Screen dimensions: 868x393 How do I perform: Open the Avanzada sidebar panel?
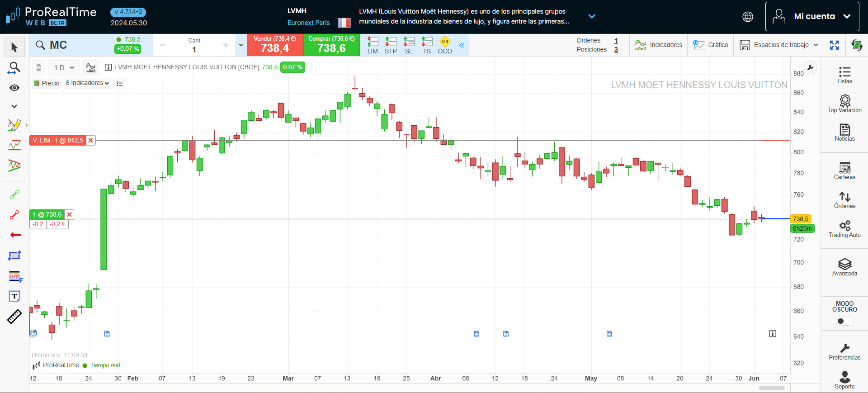(x=844, y=267)
